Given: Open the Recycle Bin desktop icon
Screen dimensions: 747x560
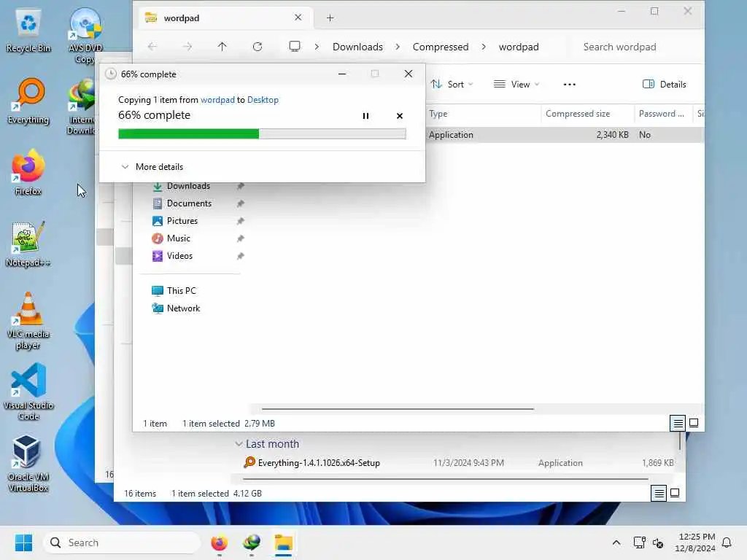Looking at the screenshot, I should (x=28, y=31).
